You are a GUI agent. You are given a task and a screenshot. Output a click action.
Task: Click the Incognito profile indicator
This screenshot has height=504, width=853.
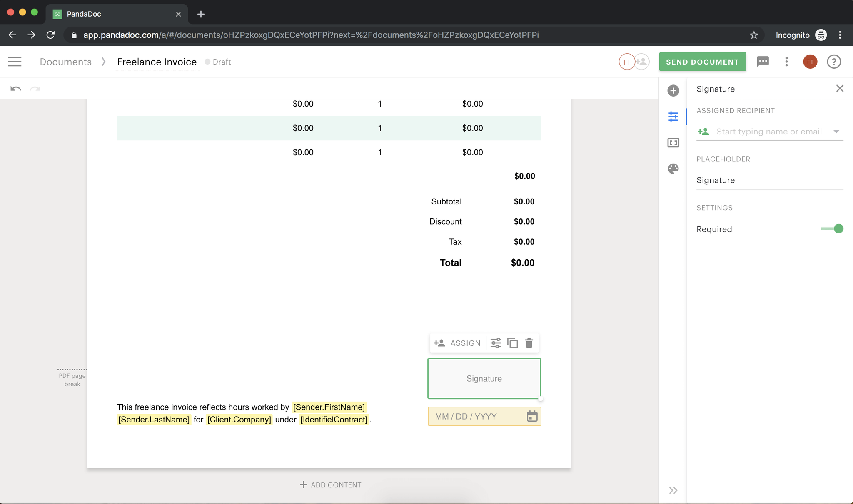(x=801, y=35)
